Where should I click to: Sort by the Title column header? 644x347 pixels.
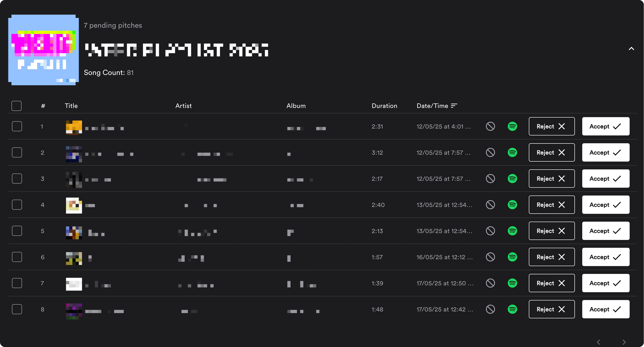tap(71, 106)
